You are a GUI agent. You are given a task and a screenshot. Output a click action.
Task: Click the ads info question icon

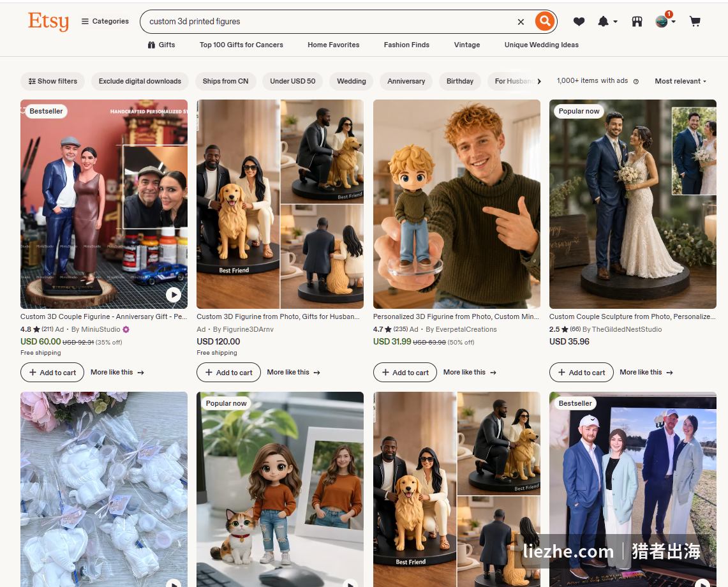636,81
